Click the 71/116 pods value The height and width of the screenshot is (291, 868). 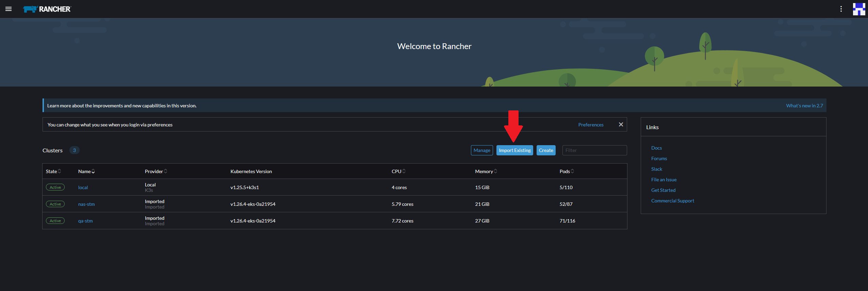567,221
